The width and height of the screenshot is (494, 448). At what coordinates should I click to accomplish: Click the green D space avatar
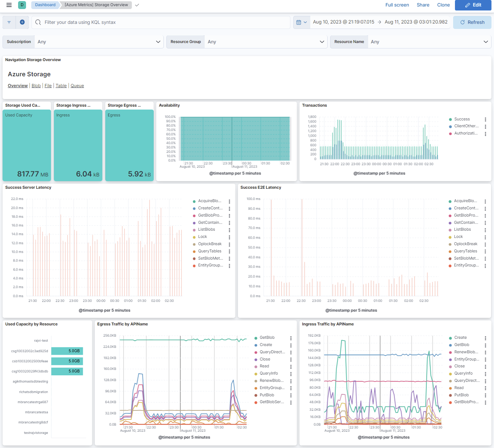tap(22, 5)
